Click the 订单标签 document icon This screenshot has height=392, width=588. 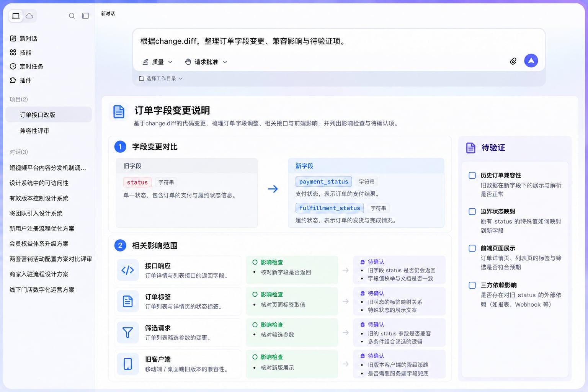tap(127, 301)
